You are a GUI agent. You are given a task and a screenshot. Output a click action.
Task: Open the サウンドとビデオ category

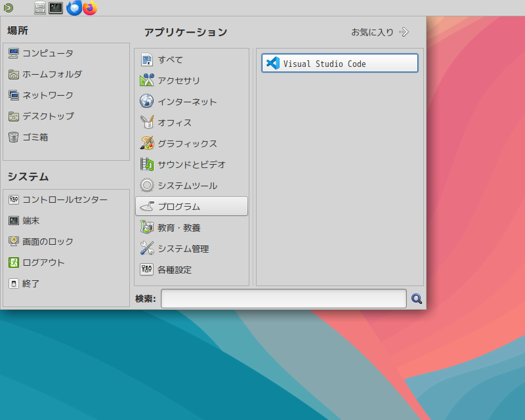pyautogui.click(x=192, y=165)
